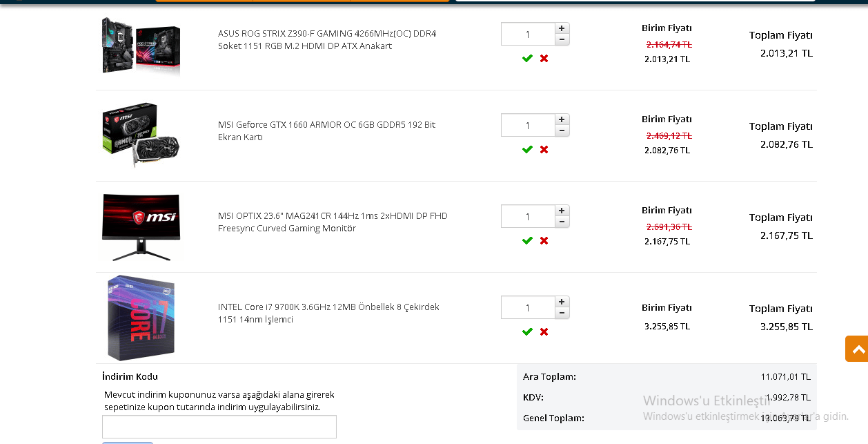Click green checkmark for MSI OPTIX monitor
Viewport: 868px width, 444px height.
point(527,241)
